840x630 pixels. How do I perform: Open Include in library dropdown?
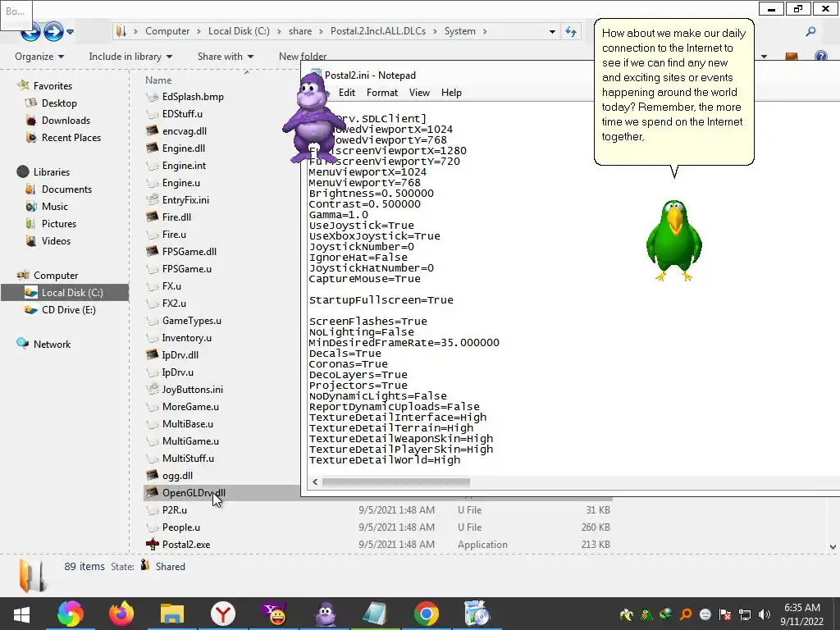[130, 57]
